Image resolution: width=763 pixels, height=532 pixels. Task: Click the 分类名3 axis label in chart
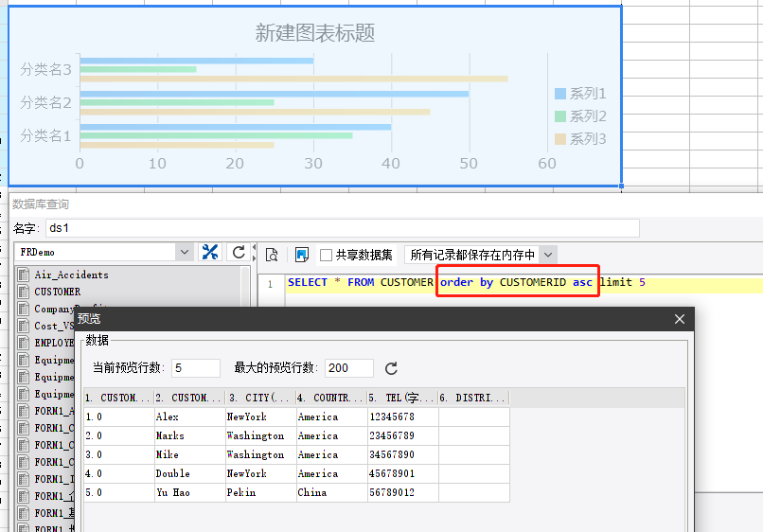point(45,70)
